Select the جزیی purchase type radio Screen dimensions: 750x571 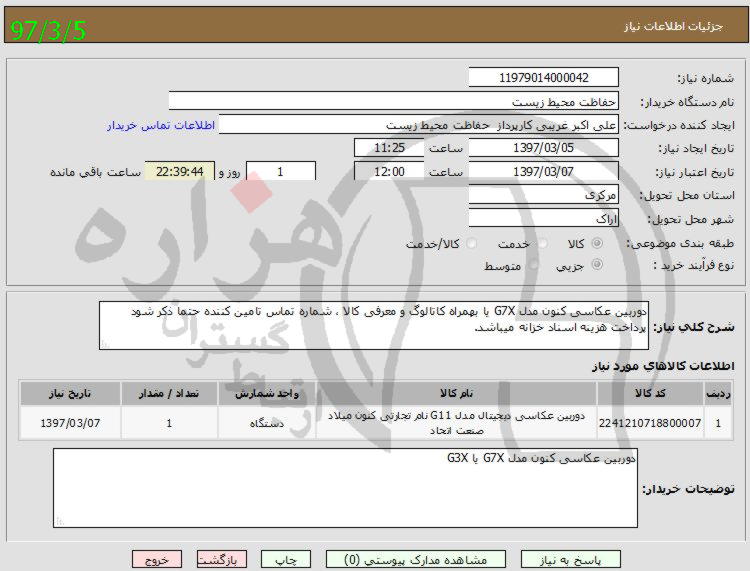point(597,264)
